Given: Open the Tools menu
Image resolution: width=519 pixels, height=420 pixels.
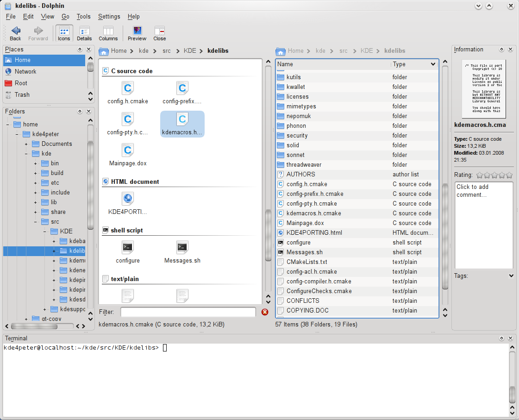Looking at the screenshot, I should pyautogui.click(x=83, y=17).
